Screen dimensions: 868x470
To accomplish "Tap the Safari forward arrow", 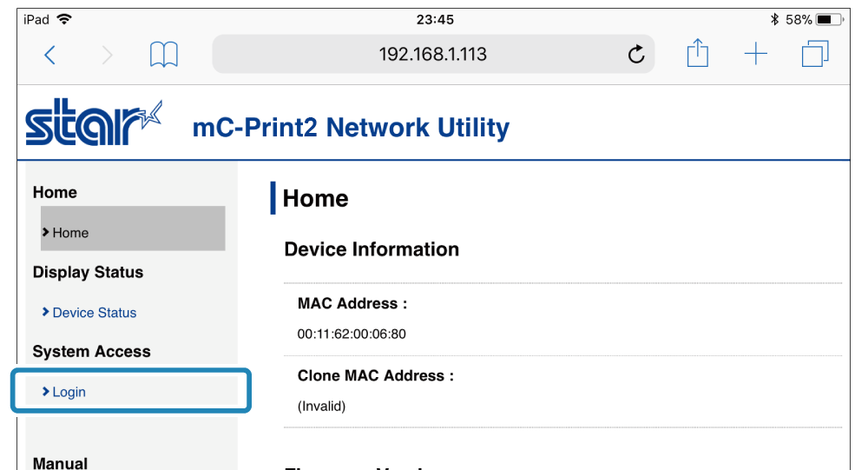I will click(x=107, y=55).
